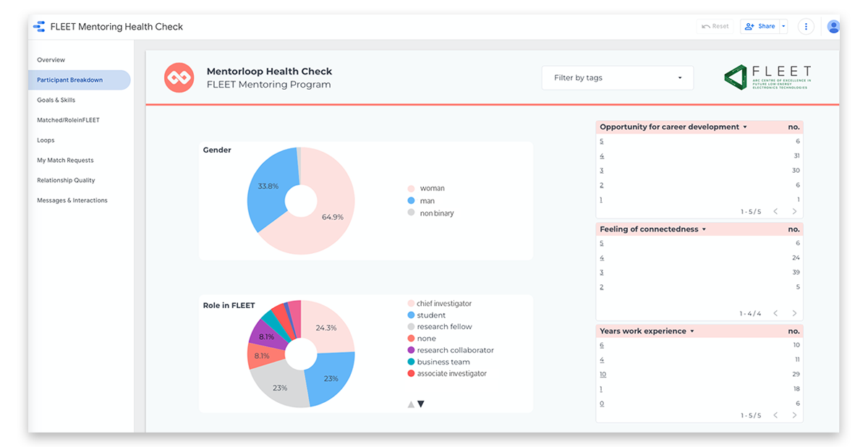Click the woman legend color swatch
The width and height of the screenshot is (868, 447).
[411, 188]
